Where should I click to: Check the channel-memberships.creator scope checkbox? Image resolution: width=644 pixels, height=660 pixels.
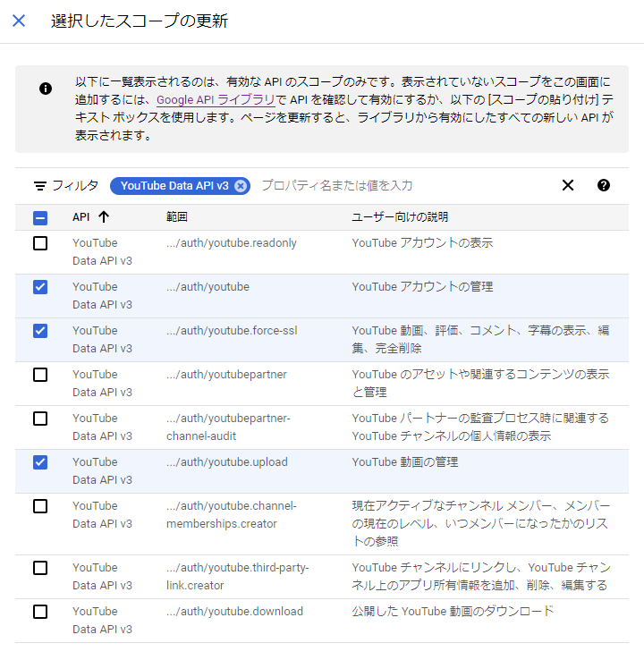point(40,506)
